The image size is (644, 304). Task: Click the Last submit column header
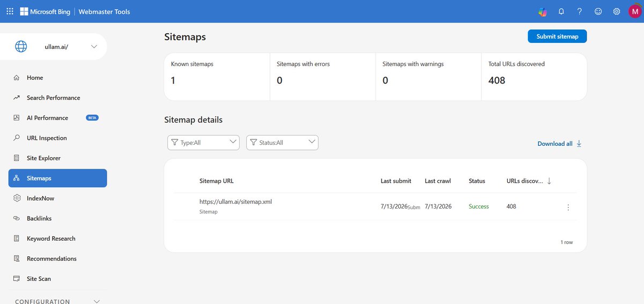point(396,181)
